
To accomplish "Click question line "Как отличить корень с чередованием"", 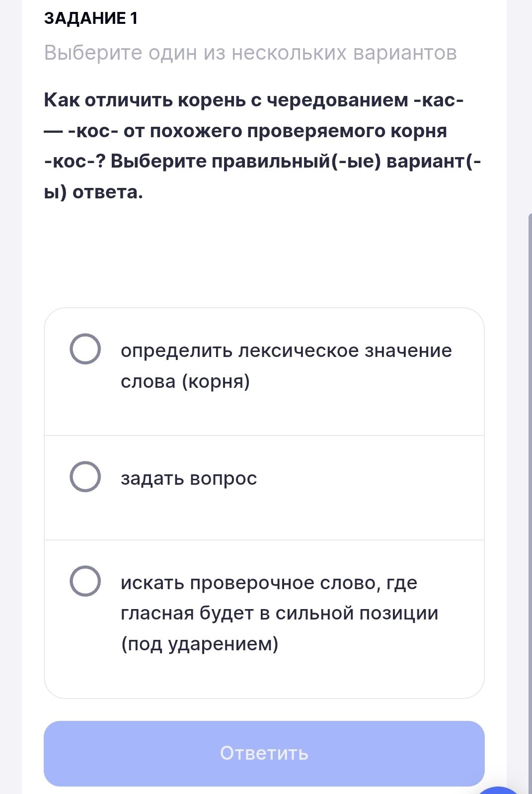I will pos(254,100).
